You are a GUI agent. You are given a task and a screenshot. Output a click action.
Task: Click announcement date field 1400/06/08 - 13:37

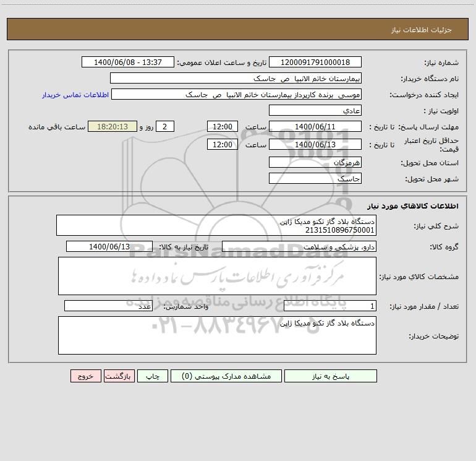pyautogui.click(x=128, y=62)
